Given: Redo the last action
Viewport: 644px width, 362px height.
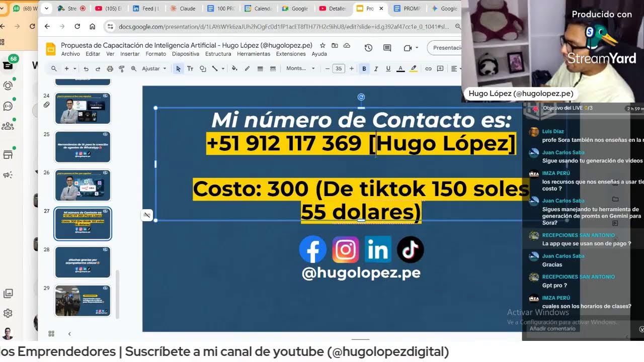Looking at the screenshot, I should [98, 68].
